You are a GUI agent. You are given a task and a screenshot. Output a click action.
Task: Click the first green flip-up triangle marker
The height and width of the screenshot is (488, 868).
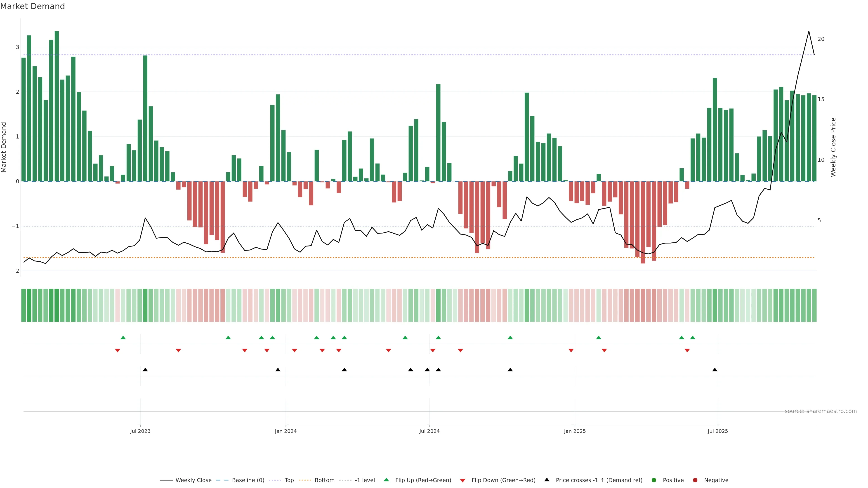coord(123,338)
